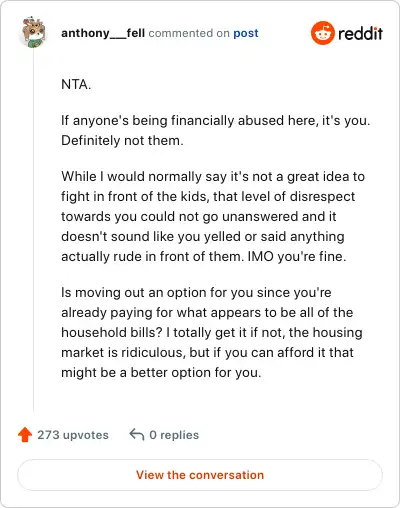The image size is (400, 508).
Task: Open the anthony__fell username profile link
Action: pos(103,33)
